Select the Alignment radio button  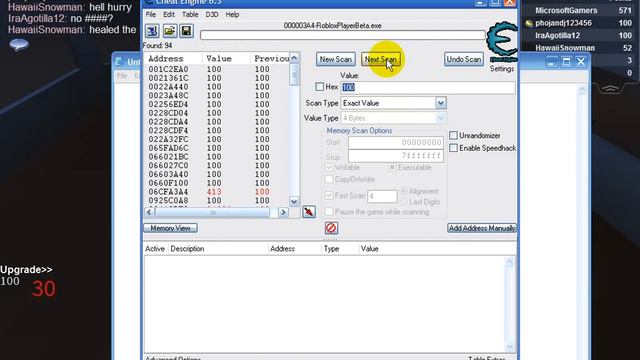point(403,191)
